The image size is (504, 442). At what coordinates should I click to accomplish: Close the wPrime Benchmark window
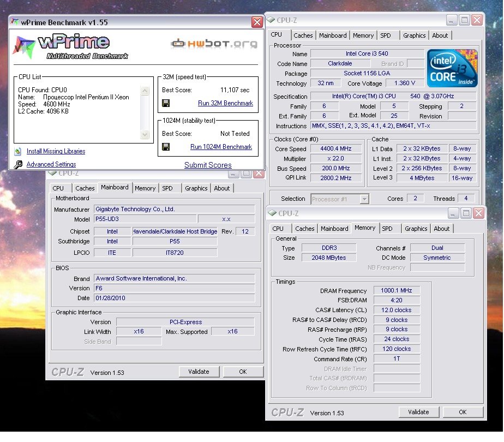(x=257, y=22)
